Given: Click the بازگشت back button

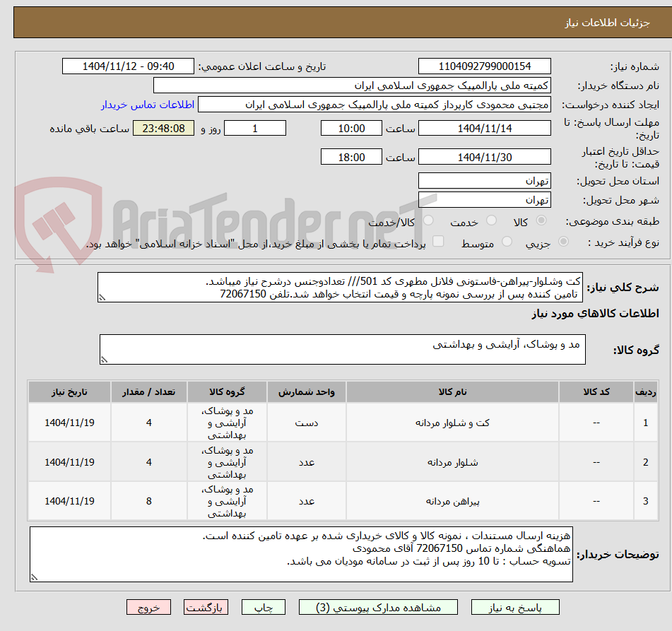Looking at the screenshot, I should pos(206,608).
